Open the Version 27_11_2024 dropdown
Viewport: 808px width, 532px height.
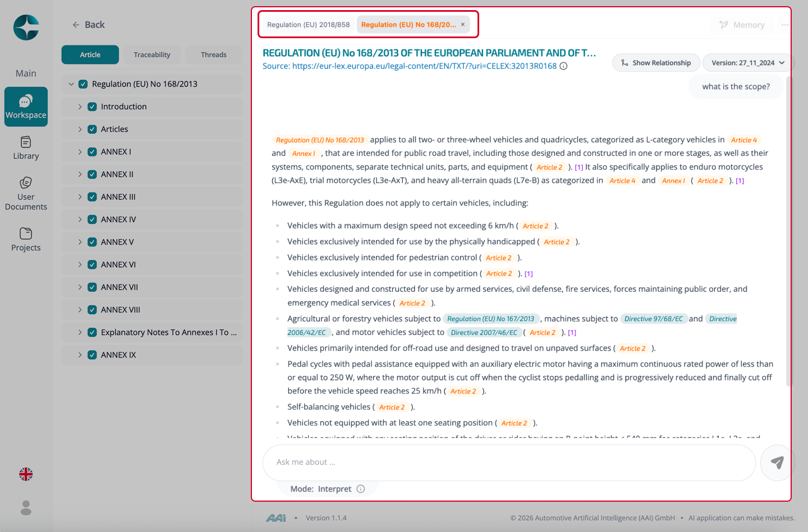point(748,63)
